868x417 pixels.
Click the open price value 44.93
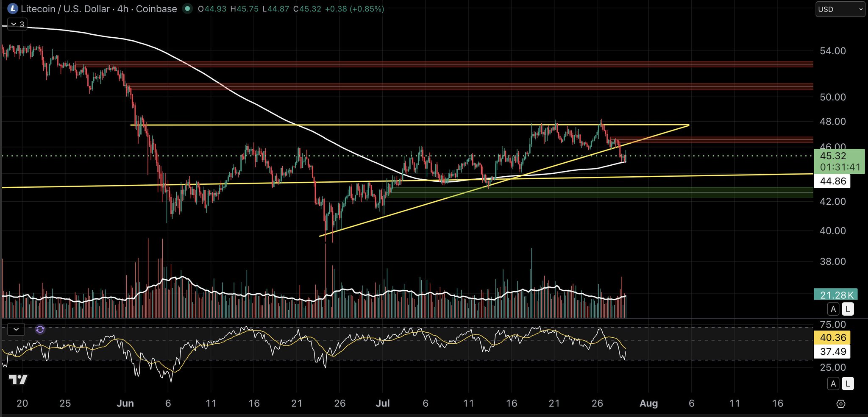point(216,9)
